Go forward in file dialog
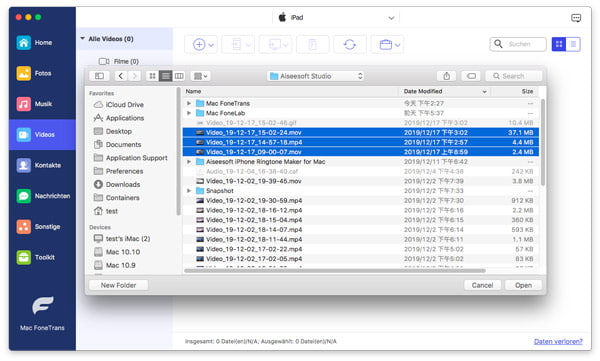 (134, 76)
